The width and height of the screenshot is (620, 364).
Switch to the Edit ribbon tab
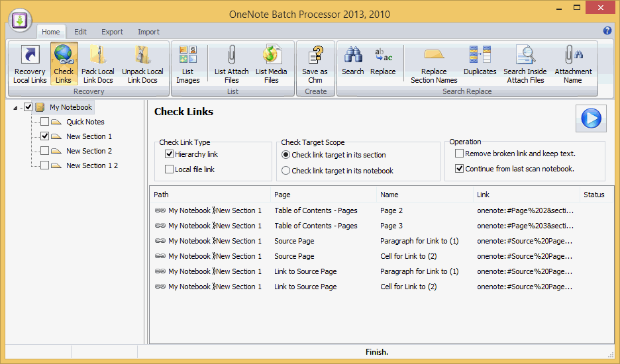pyautogui.click(x=80, y=32)
